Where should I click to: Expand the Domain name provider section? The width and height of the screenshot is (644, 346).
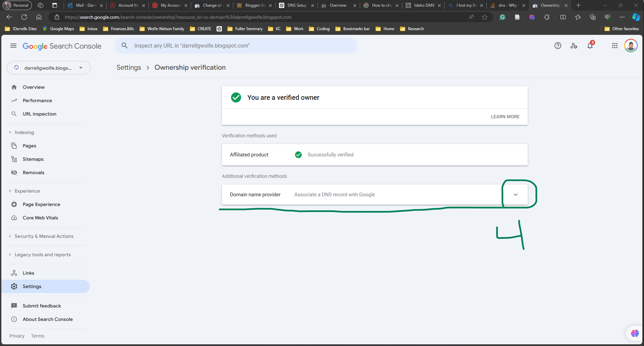515,195
